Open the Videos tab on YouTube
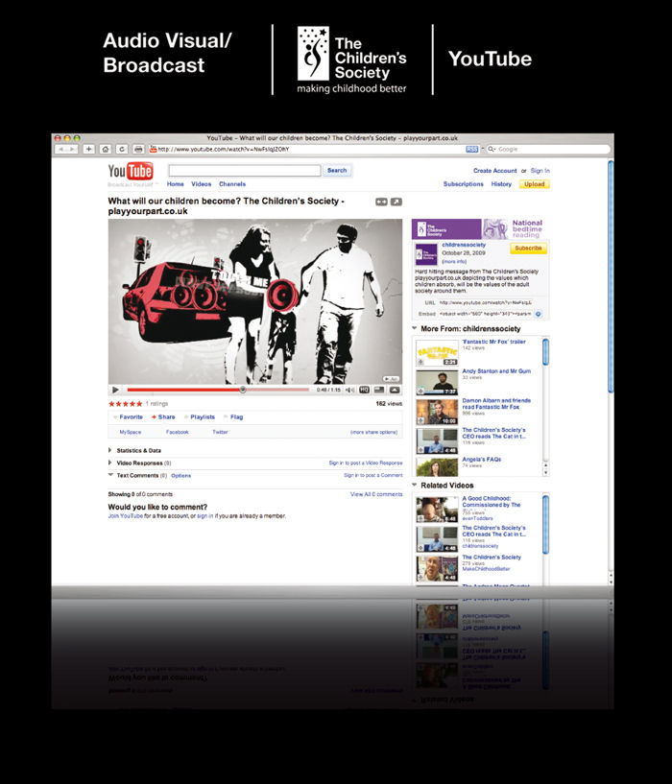The height and width of the screenshot is (784, 672). pyautogui.click(x=202, y=184)
